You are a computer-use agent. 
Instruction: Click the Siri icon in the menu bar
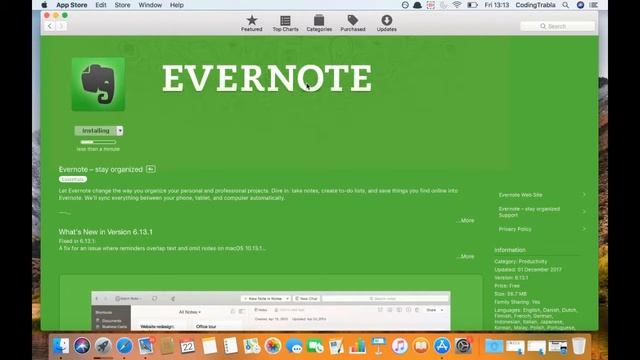click(x=580, y=5)
